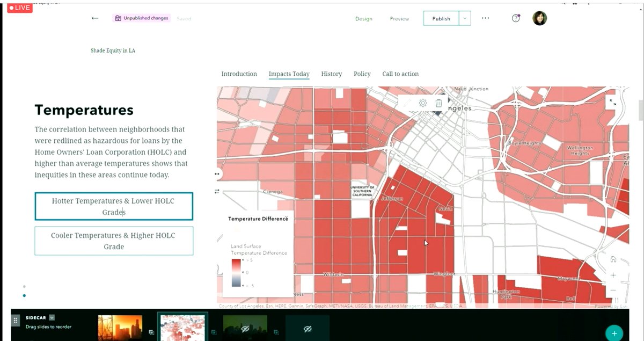
Task: Toggle hidden eye on the last dark slide
Action: pos(308,329)
